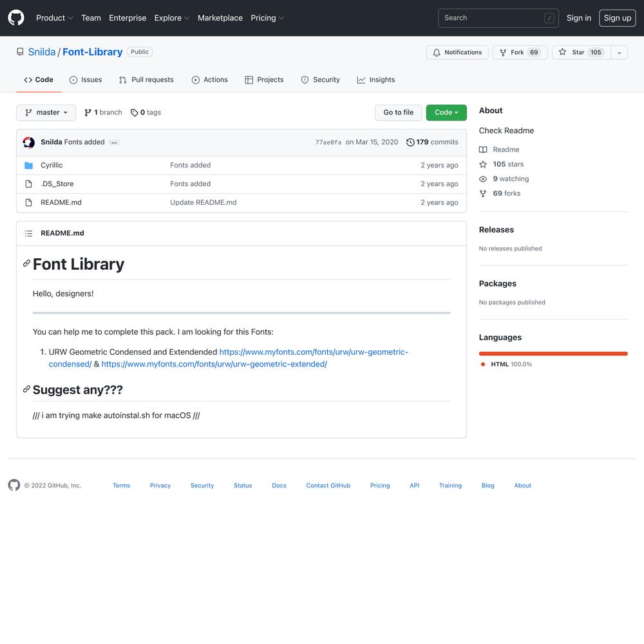Open the green Code dropdown button

pos(446,113)
